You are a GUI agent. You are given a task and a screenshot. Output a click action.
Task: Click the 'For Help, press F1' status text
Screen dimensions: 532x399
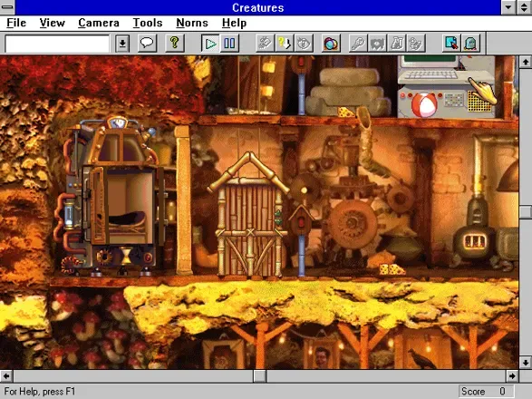click(x=40, y=392)
